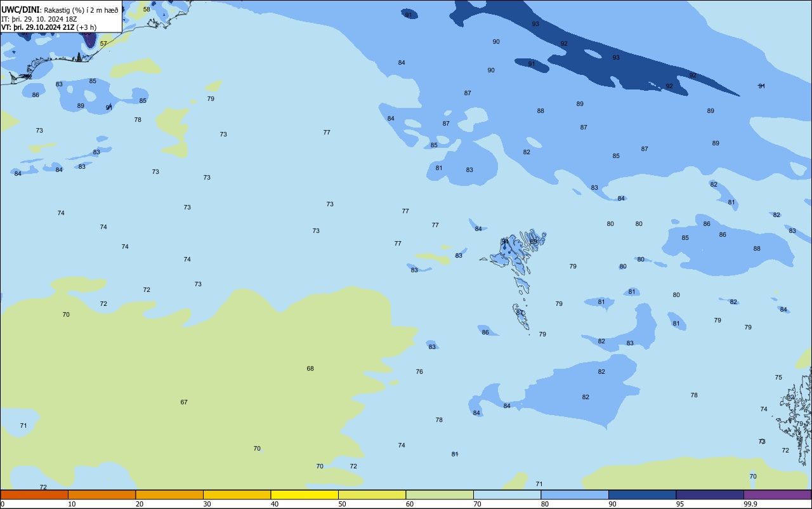This screenshot has height=509, width=812.
Task: Click the 'UWC/DINI: Rakastig (%) í 2 m hæð' title
Action: 60,10
